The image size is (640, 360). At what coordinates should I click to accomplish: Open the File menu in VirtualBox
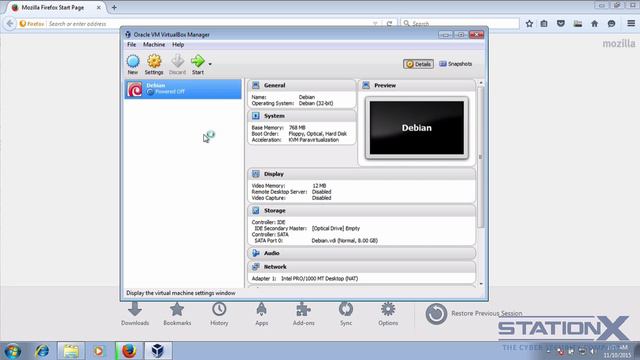(131, 44)
